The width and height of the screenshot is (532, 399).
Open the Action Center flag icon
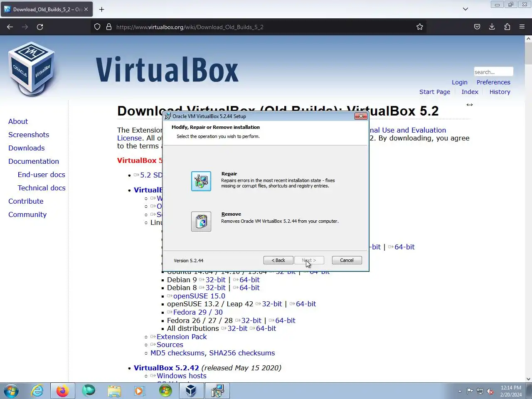pos(470,391)
